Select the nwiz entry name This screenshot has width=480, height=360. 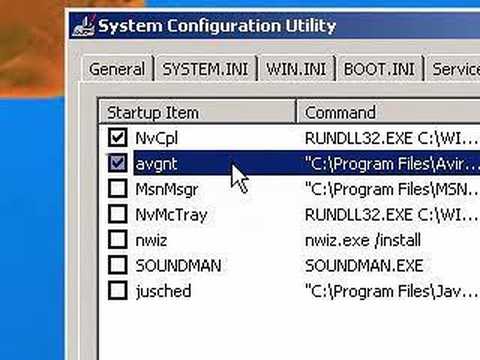151,240
